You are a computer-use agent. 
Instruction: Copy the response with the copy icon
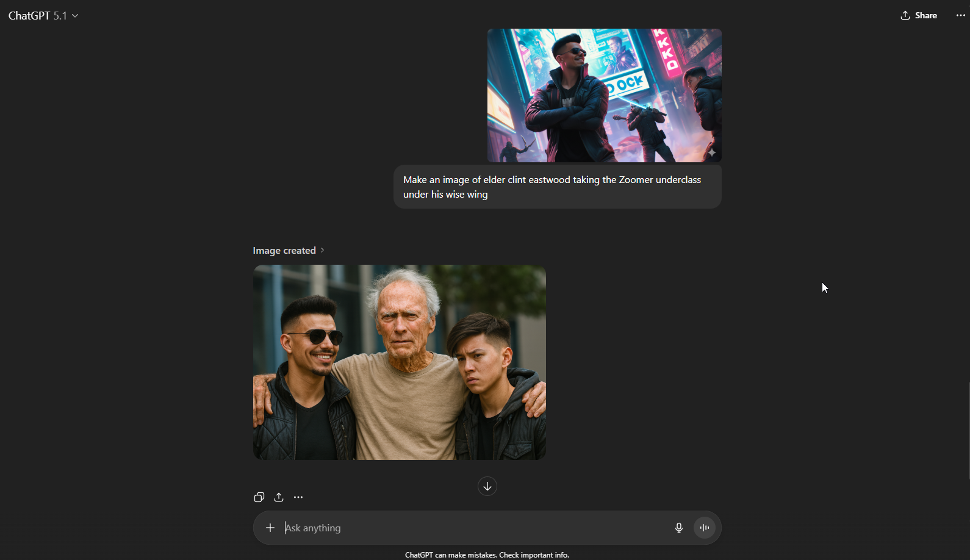click(259, 497)
